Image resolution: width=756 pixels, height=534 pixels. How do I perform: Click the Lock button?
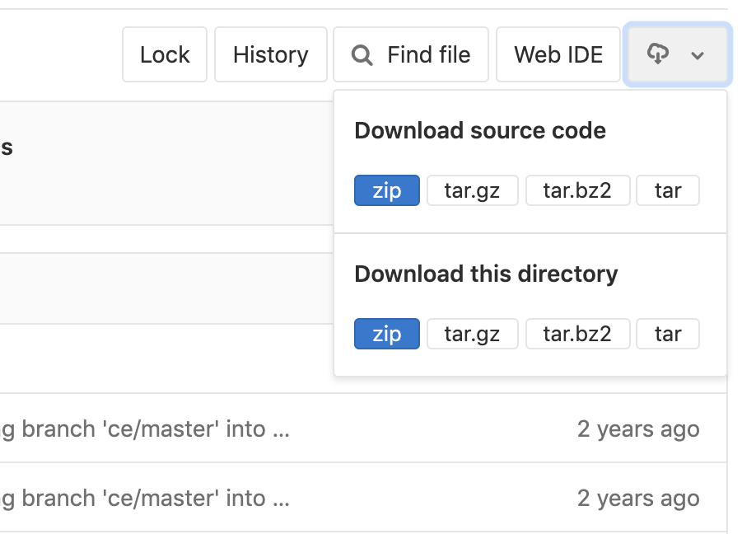click(x=165, y=54)
